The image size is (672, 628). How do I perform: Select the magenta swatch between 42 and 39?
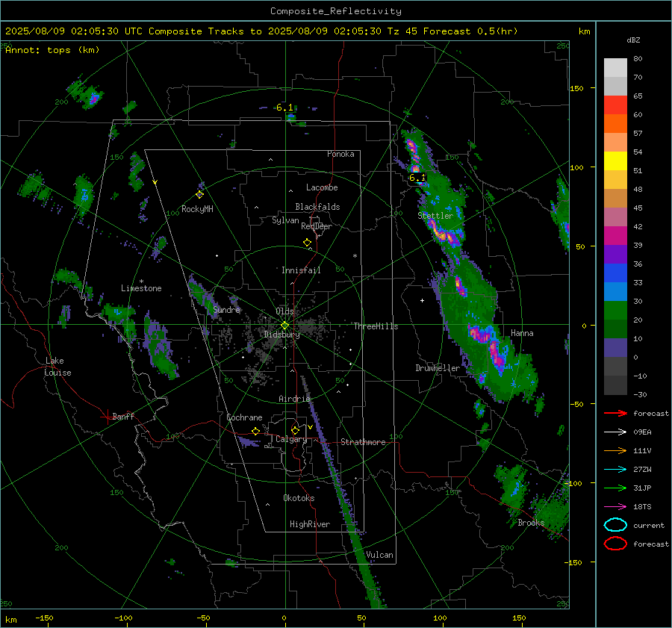click(615, 235)
